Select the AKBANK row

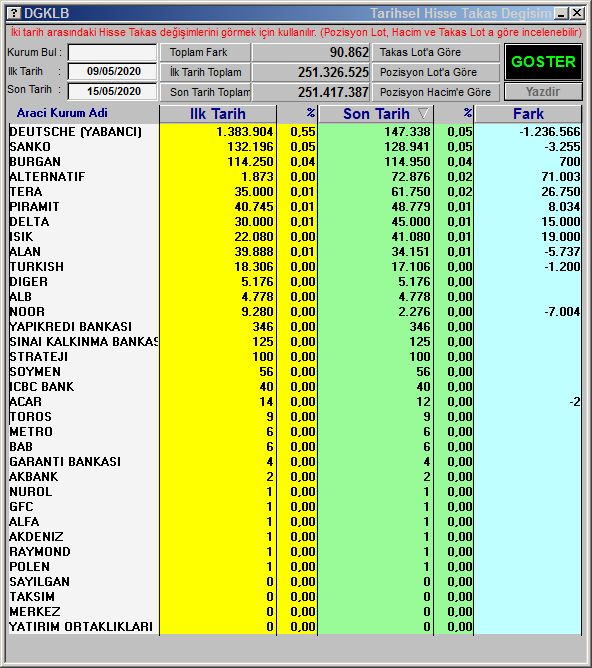pos(295,477)
